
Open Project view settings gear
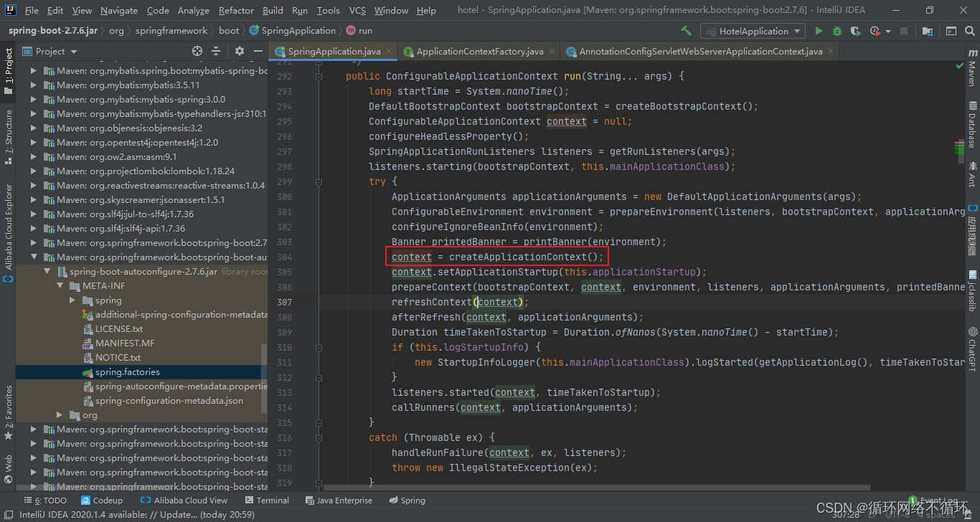pyautogui.click(x=239, y=51)
